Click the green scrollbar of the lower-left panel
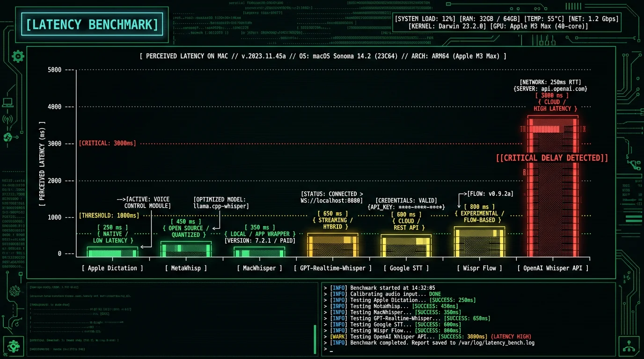Viewport: 644px width, 359px height. click(x=315, y=339)
